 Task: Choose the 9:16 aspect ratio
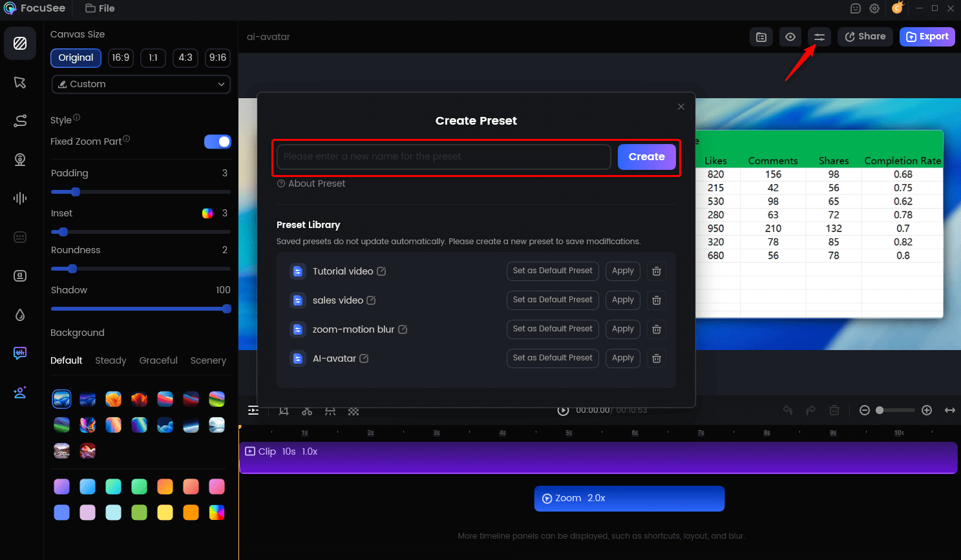(218, 58)
